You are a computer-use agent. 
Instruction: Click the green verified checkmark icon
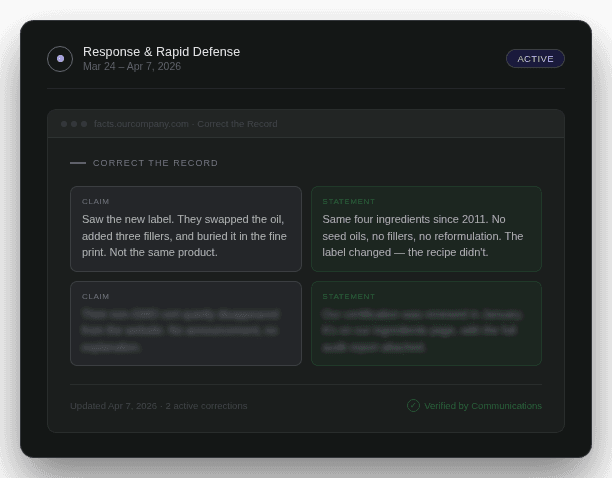[413, 406]
